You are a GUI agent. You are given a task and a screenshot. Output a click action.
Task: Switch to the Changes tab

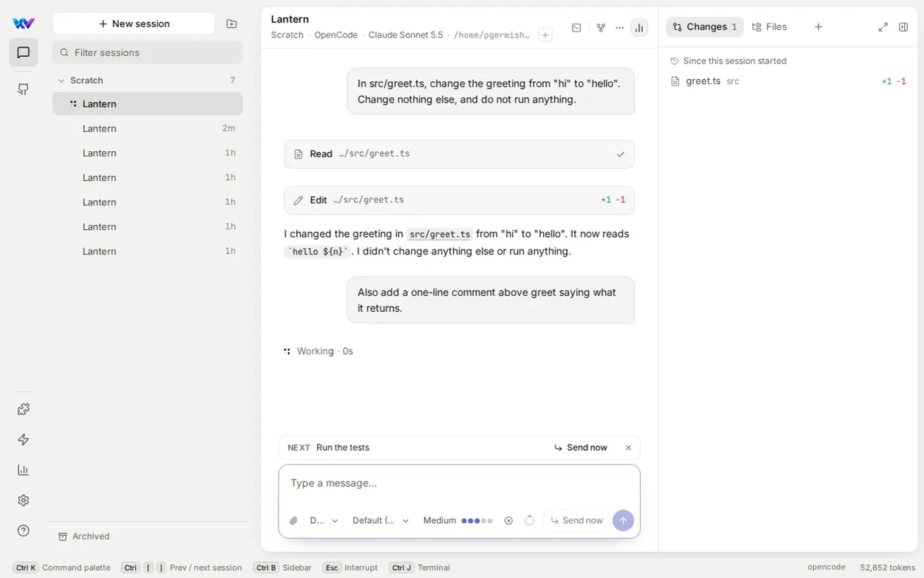705,27
